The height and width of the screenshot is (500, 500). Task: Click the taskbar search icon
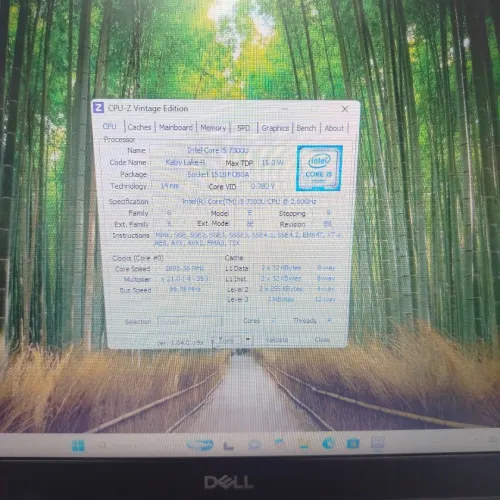103,445
